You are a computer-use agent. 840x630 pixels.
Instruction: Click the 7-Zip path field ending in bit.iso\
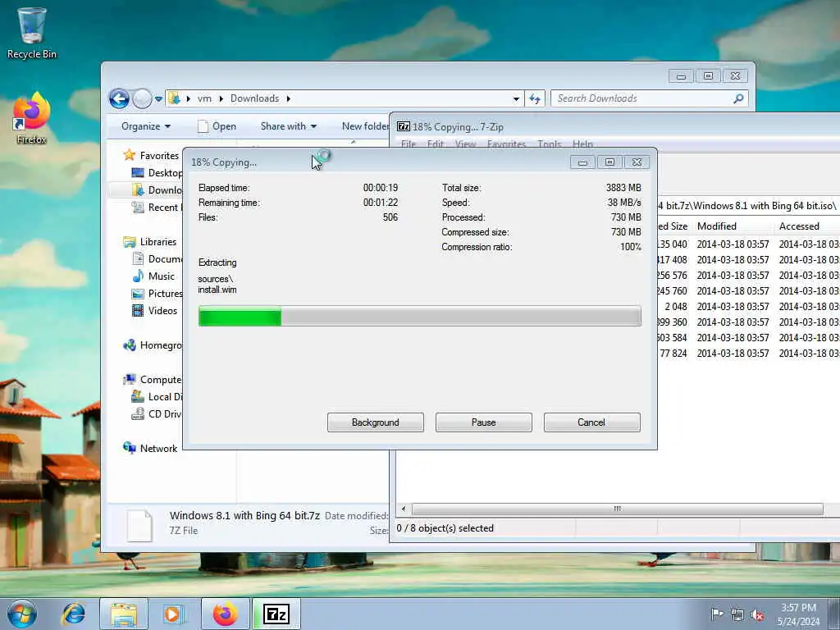(749, 206)
